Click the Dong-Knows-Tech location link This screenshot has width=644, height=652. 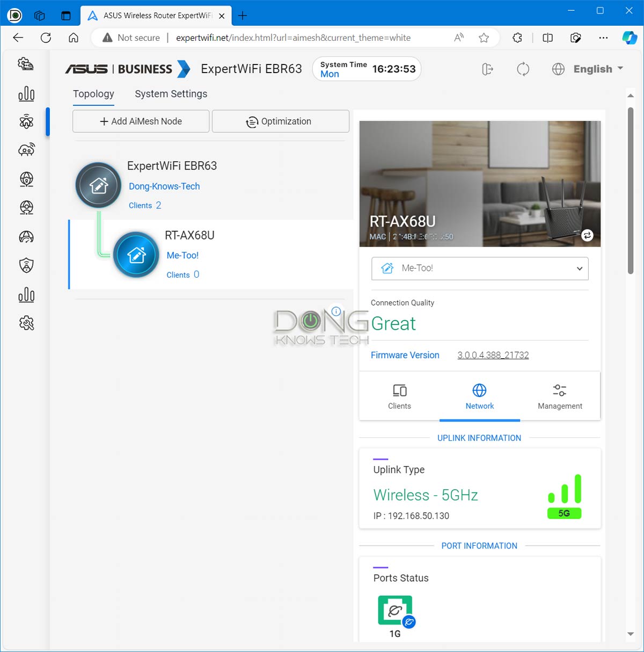[x=164, y=186]
